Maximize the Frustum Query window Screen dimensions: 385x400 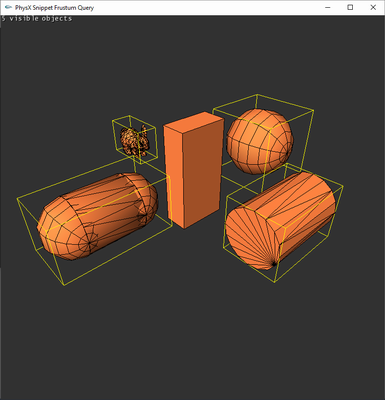pos(350,7)
